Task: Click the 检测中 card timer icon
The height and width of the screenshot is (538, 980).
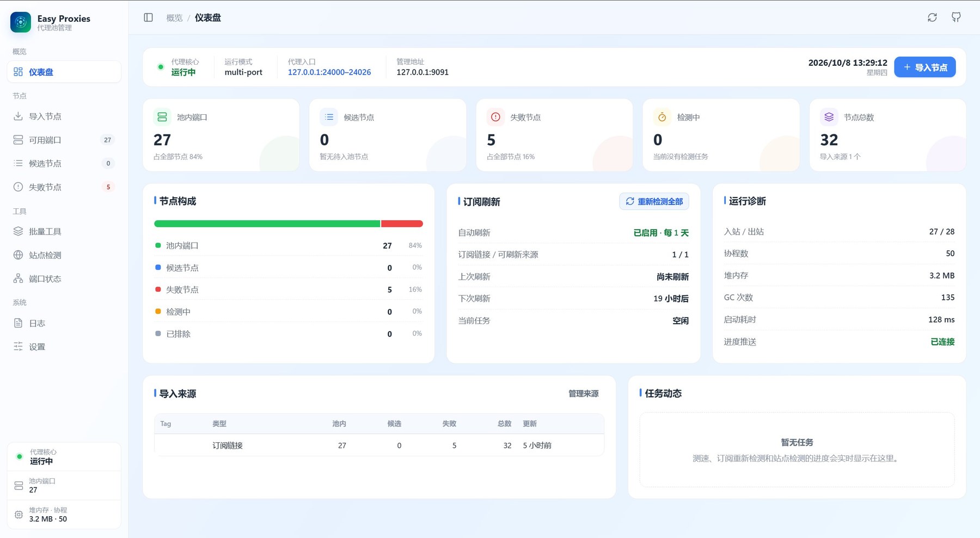Action: point(662,117)
